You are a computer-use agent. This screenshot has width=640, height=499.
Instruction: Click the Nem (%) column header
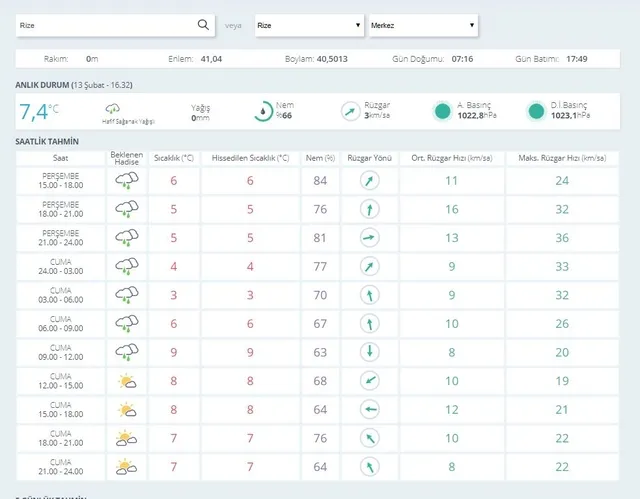coord(320,158)
